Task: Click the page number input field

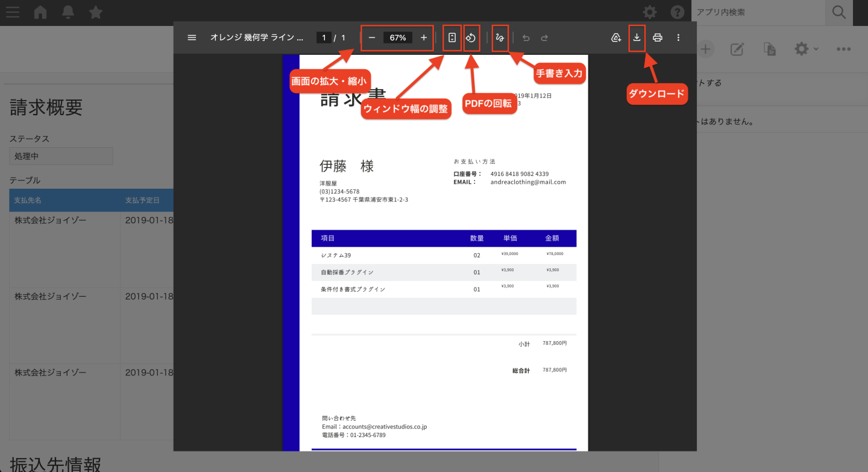Action: (x=324, y=37)
